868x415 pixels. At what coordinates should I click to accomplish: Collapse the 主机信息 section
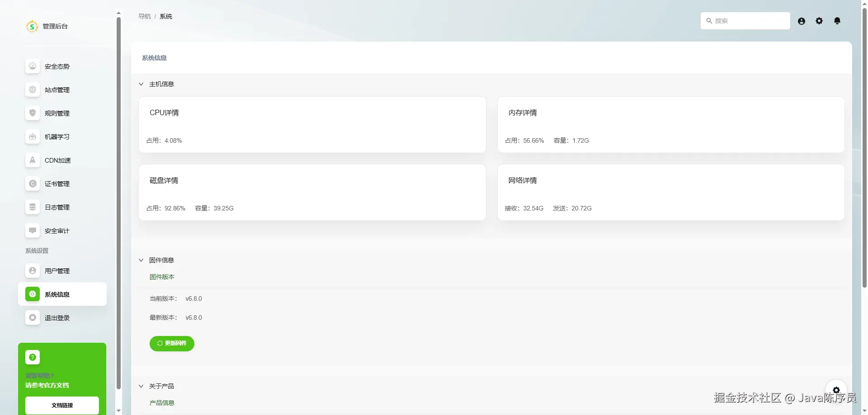[x=141, y=84]
